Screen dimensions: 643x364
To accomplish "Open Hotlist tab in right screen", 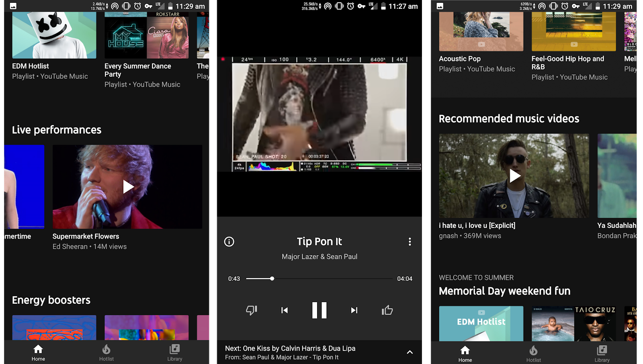I will point(534,354).
